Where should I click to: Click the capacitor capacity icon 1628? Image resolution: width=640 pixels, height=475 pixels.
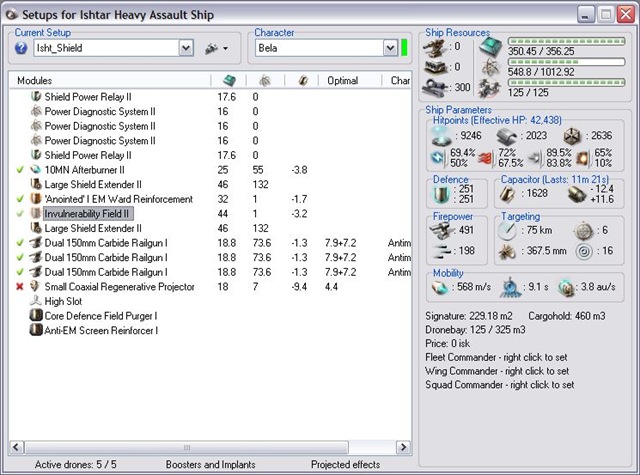(507, 194)
